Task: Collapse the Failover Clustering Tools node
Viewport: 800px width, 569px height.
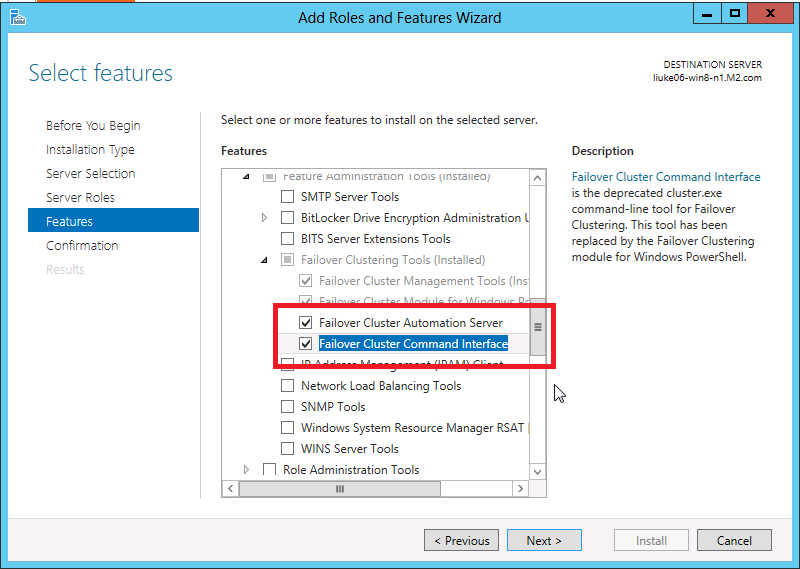Action: pos(265,260)
